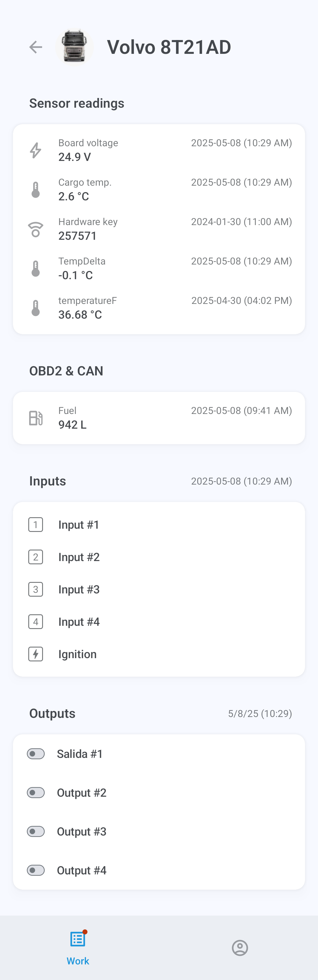Select the temperatureF reading value

click(80, 315)
